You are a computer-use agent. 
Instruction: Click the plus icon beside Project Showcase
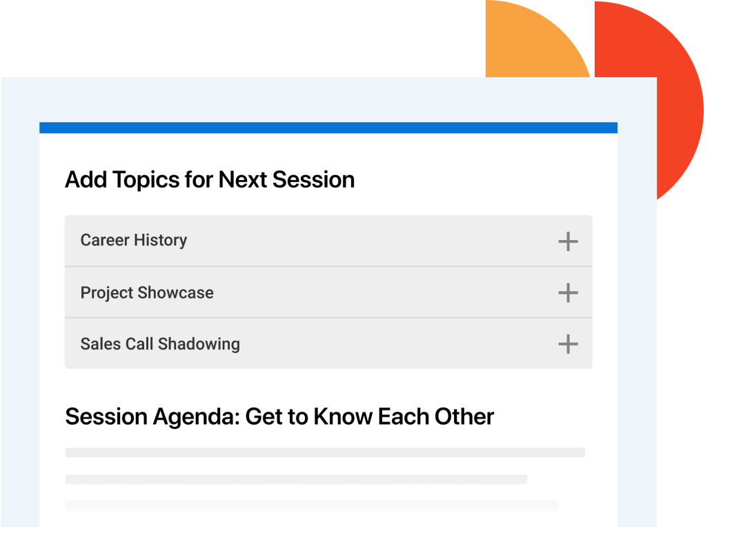(x=568, y=292)
